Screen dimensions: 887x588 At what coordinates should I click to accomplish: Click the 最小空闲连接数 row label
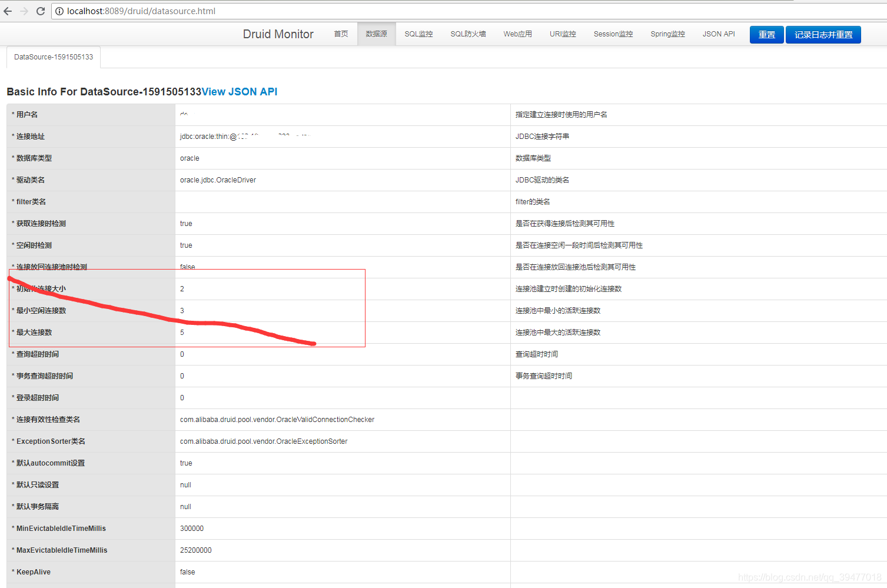(x=41, y=311)
